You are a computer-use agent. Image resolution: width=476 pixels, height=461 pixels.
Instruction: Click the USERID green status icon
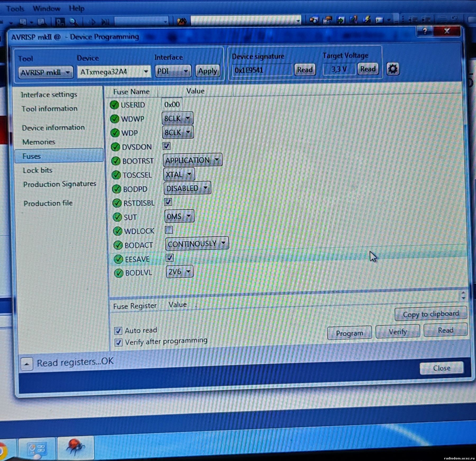[114, 105]
